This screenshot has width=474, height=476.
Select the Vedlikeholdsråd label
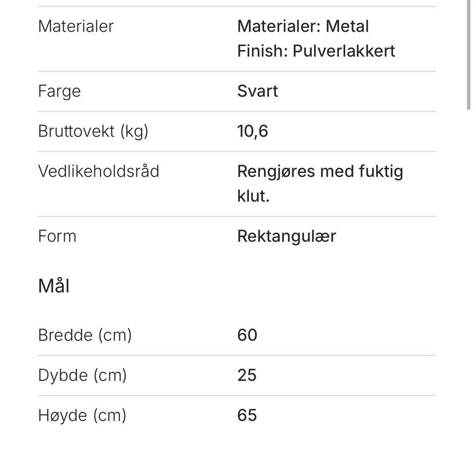click(x=99, y=171)
